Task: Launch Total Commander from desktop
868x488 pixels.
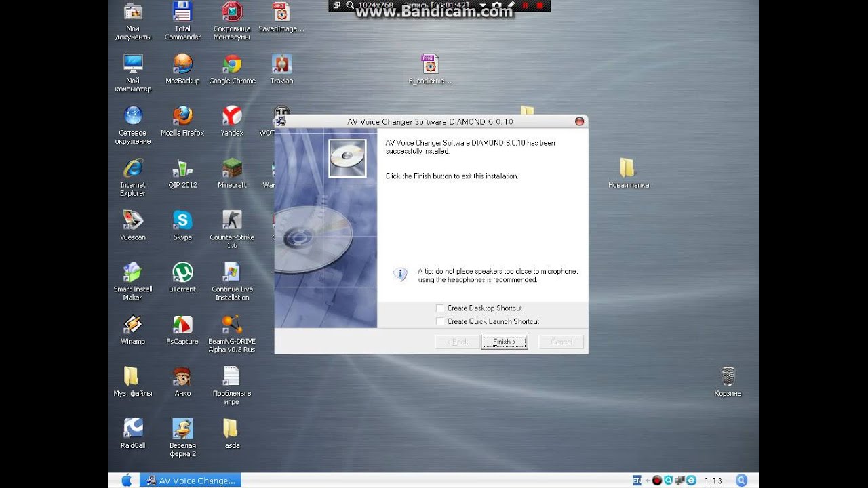Action: point(182,22)
